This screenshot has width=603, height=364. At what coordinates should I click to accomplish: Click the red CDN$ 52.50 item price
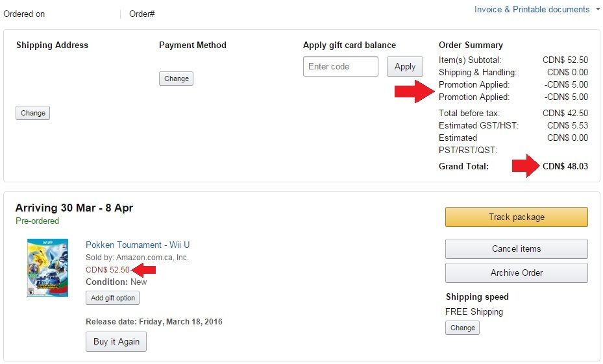108,270
